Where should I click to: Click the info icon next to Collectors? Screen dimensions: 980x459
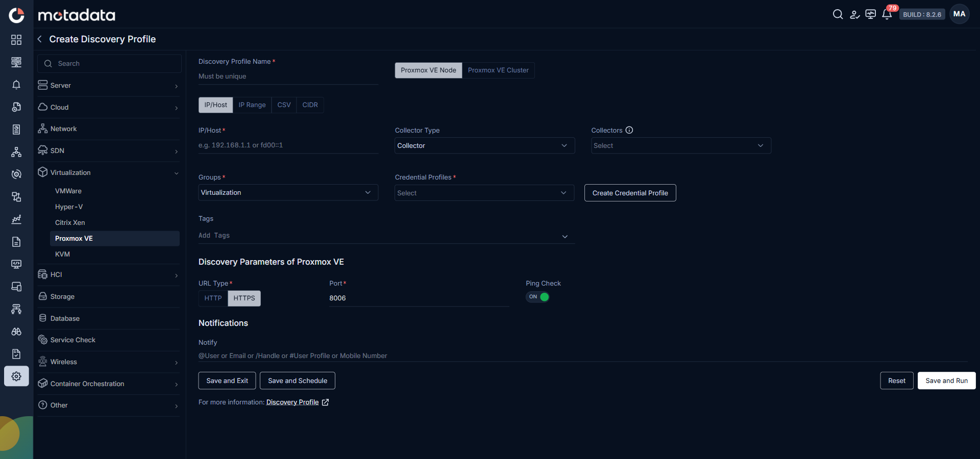tap(629, 130)
